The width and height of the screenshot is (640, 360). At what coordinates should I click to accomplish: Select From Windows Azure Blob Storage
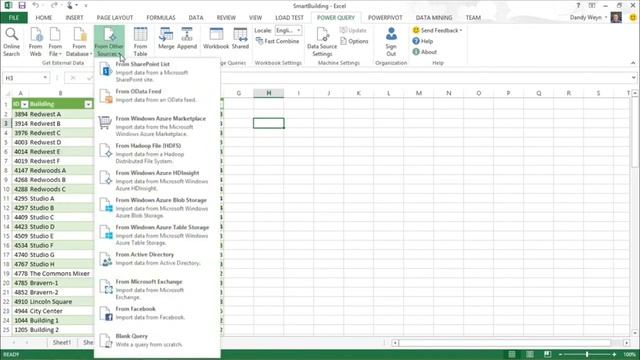157,207
